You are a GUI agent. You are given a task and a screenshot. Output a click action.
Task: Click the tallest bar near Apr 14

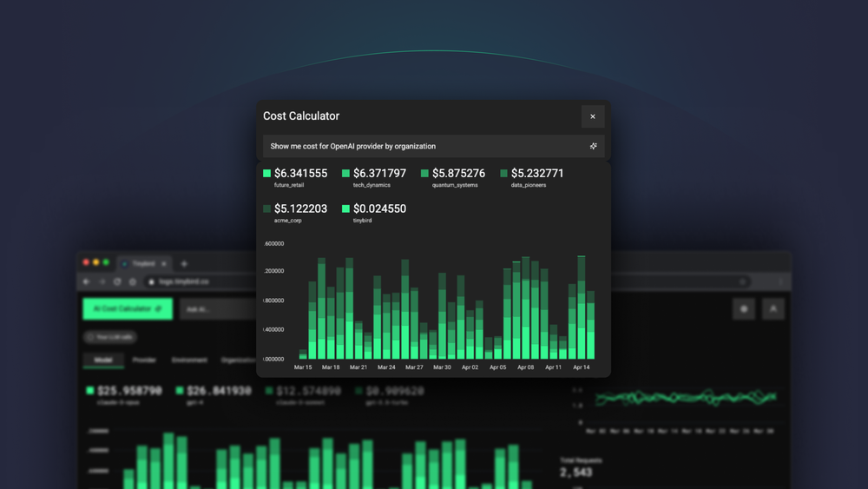[582, 308]
